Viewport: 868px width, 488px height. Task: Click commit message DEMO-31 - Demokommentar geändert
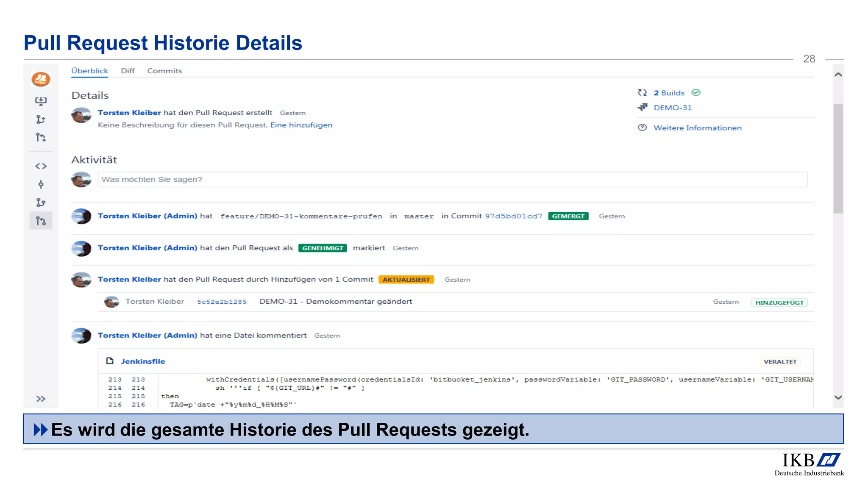tap(336, 302)
